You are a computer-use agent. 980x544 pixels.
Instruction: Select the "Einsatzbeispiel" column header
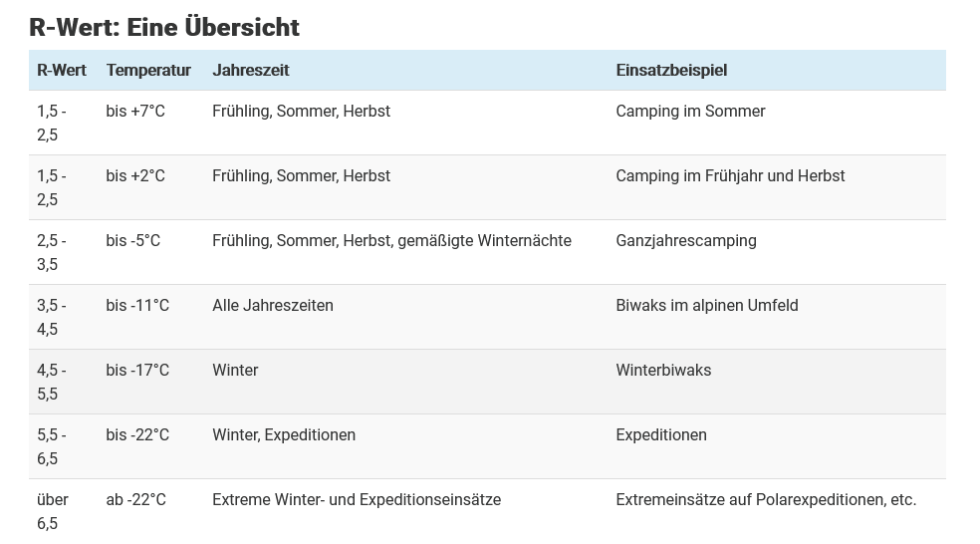click(671, 70)
